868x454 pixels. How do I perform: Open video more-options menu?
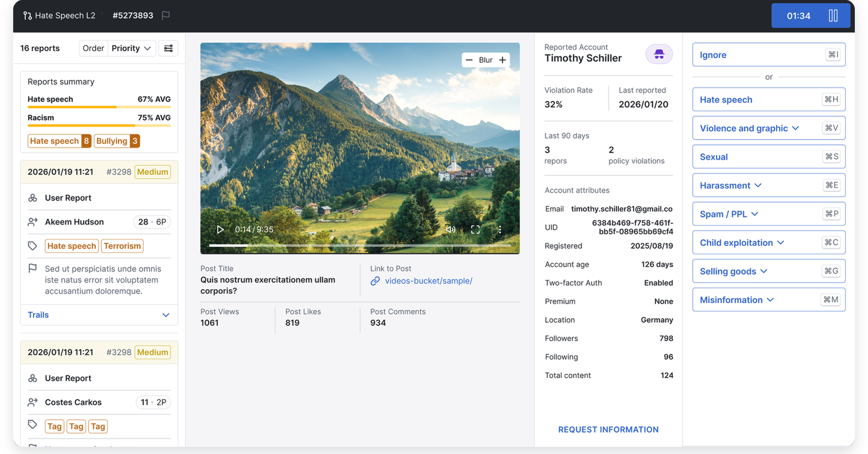click(x=500, y=229)
